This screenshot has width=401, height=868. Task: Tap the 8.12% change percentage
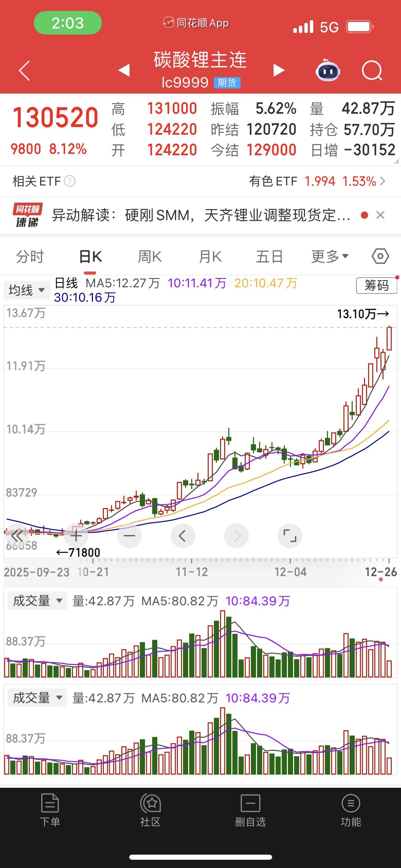point(68,149)
